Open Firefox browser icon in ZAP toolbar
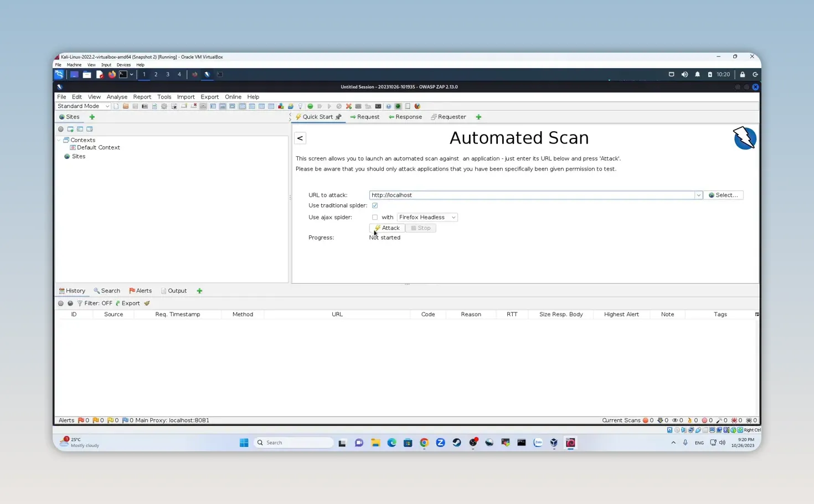The height and width of the screenshot is (504, 814). point(418,106)
